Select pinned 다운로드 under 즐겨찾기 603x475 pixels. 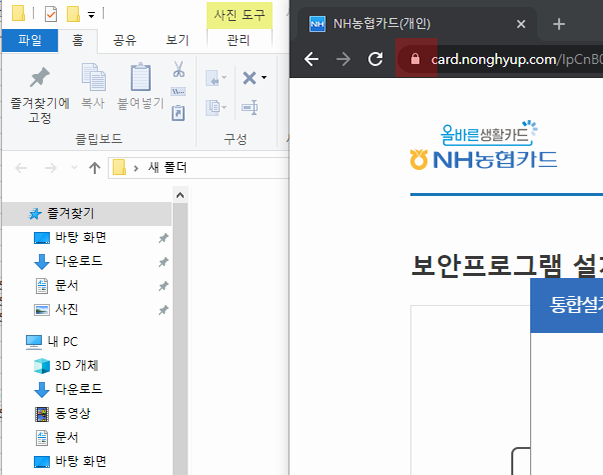[x=79, y=261]
